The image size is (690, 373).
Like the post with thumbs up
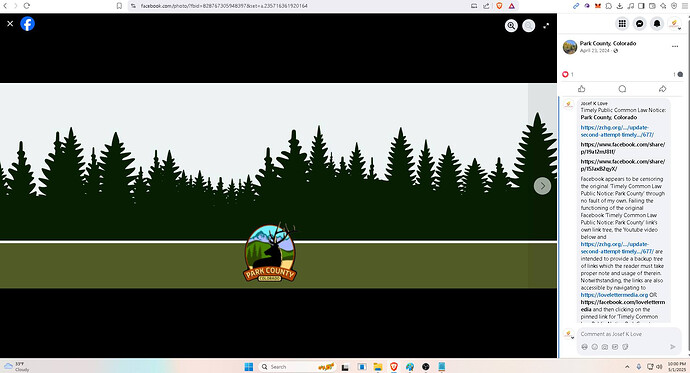[581, 89]
